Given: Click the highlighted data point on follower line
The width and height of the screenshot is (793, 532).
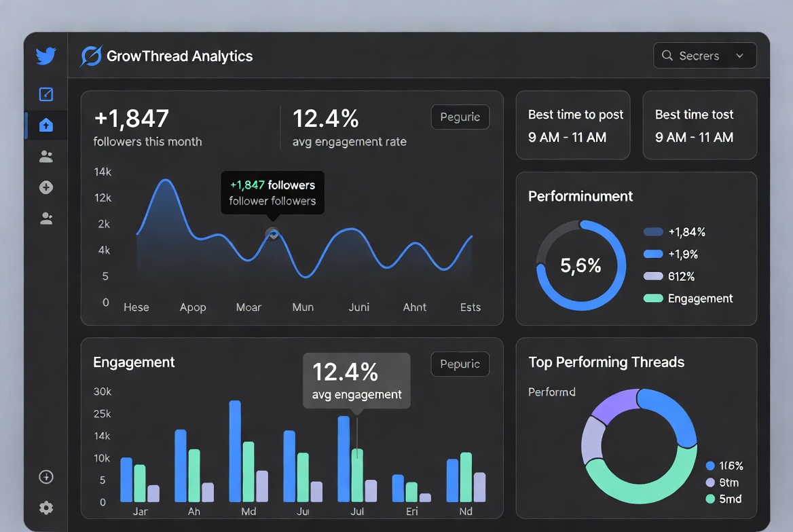Looking at the screenshot, I should (273, 233).
